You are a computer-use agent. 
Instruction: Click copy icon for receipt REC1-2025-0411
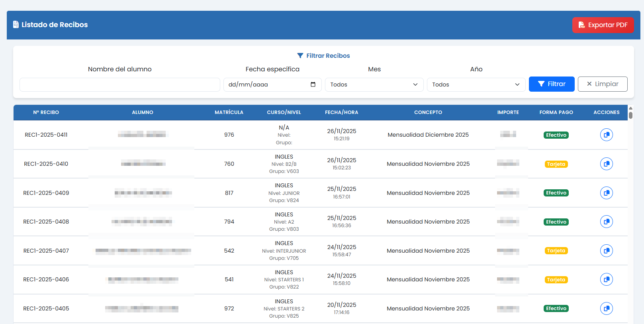tap(606, 135)
